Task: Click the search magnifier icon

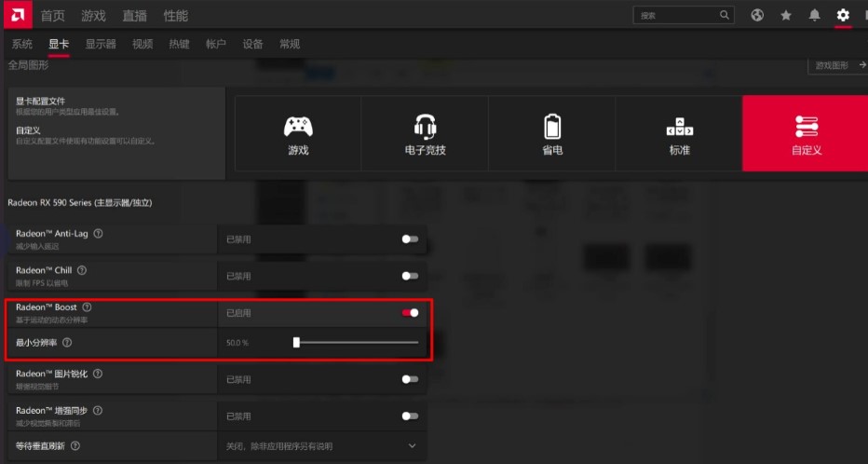Action: coord(724,15)
